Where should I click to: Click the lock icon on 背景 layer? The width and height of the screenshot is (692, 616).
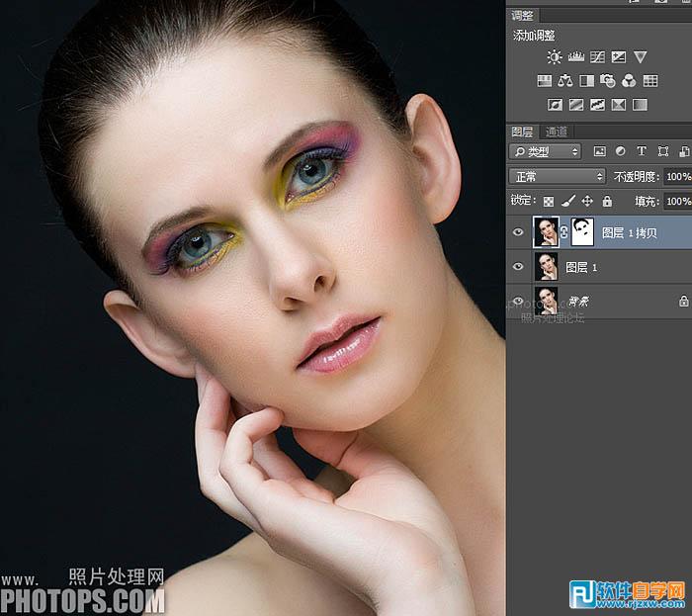click(x=684, y=302)
